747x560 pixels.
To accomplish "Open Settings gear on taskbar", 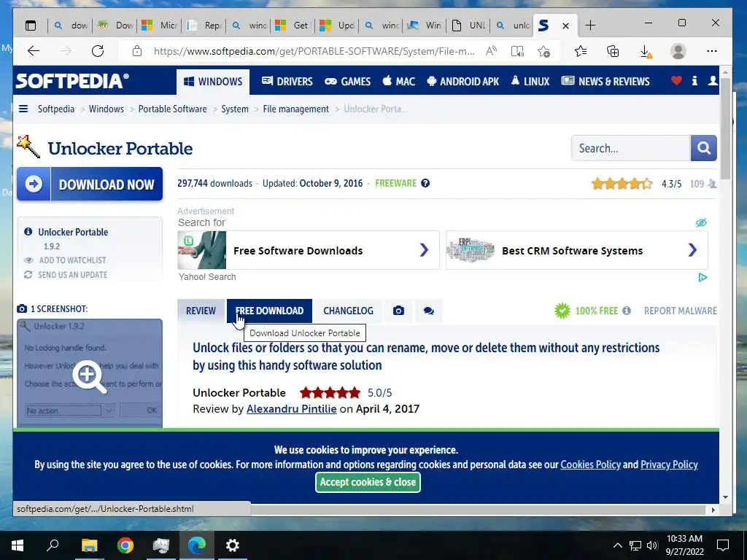I will (x=233, y=545).
